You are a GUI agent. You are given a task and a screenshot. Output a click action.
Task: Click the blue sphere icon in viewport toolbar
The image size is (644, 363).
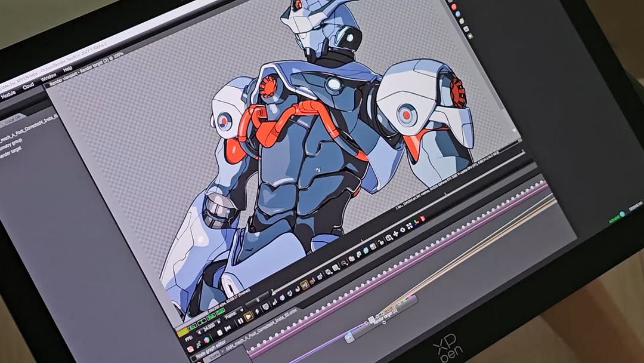pyautogui.click(x=366, y=250)
